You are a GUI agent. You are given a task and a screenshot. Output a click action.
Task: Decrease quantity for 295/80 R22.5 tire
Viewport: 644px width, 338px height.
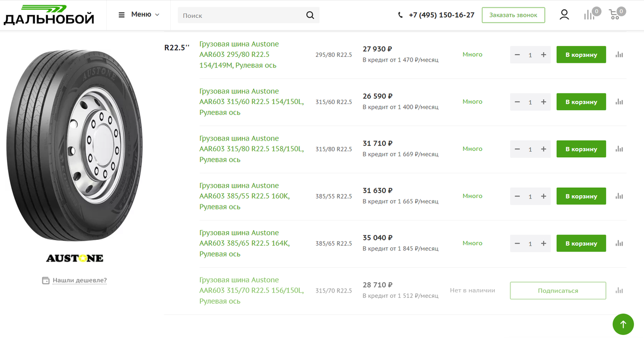click(x=517, y=55)
